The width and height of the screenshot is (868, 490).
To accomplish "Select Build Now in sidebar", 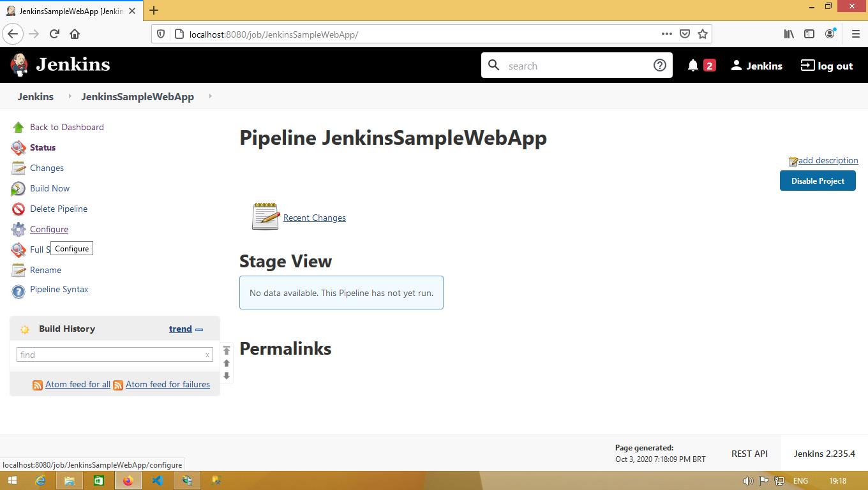I will point(50,188).
